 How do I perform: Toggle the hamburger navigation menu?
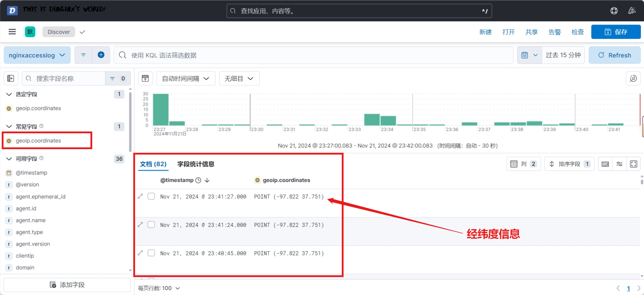12,32
